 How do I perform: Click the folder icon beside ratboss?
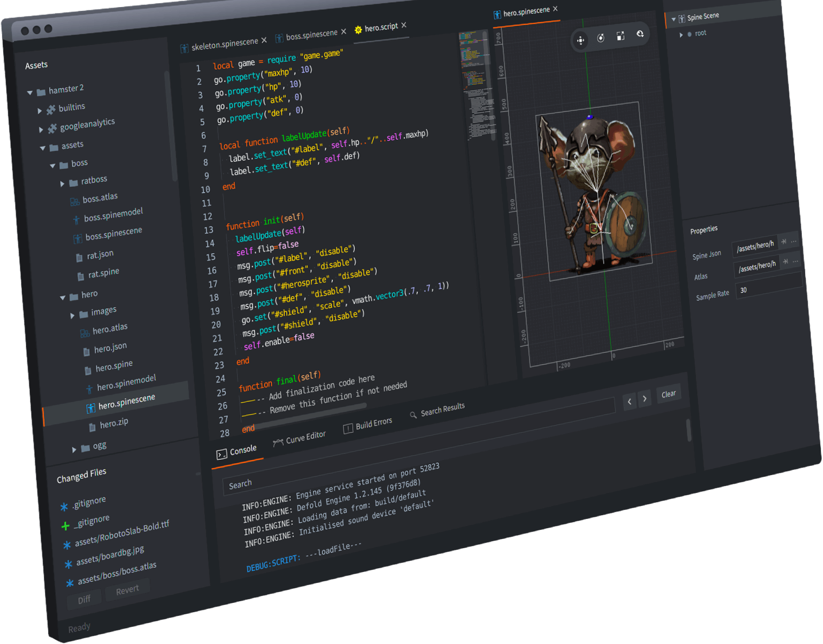(74, 183)
